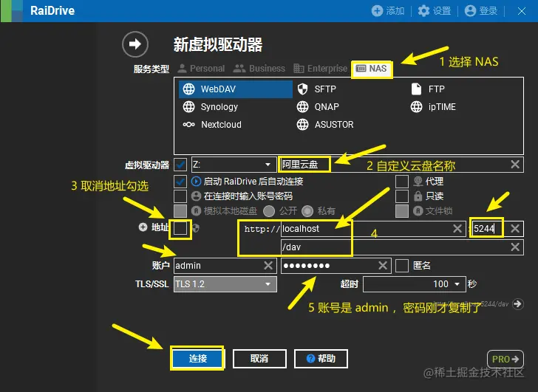Click the plus icon beside 地址 label
Screen dimensions: 538x392
pyautogui.click(x=143, y=227)
